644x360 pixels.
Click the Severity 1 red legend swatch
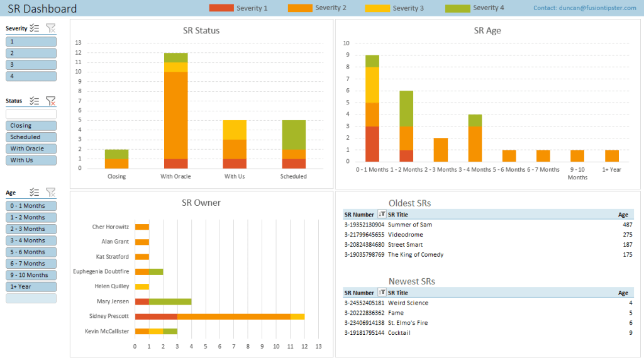click(220, 8)
